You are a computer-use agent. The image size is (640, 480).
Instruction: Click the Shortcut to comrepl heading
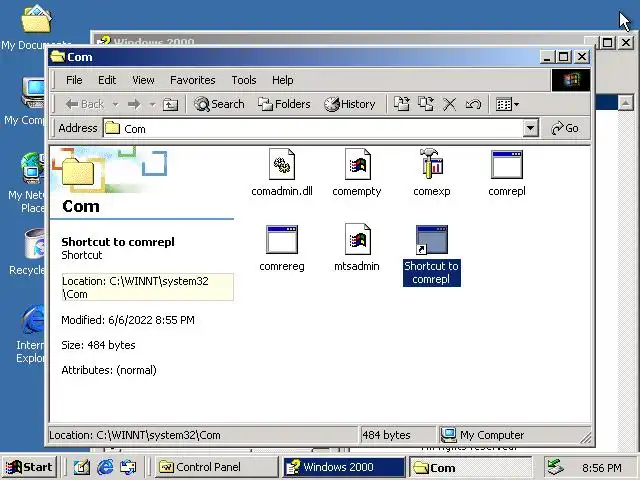pyautogui.click(x=118, y=242)
